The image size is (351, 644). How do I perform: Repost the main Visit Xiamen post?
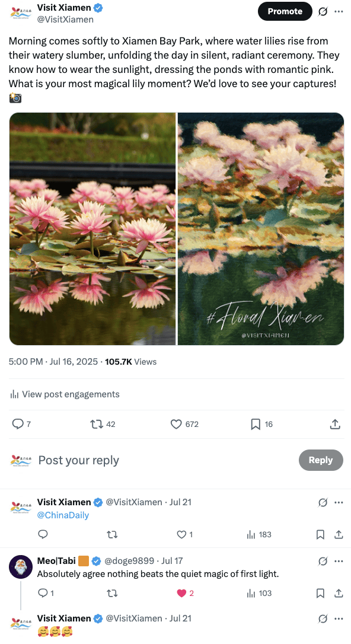coord(97,424)
